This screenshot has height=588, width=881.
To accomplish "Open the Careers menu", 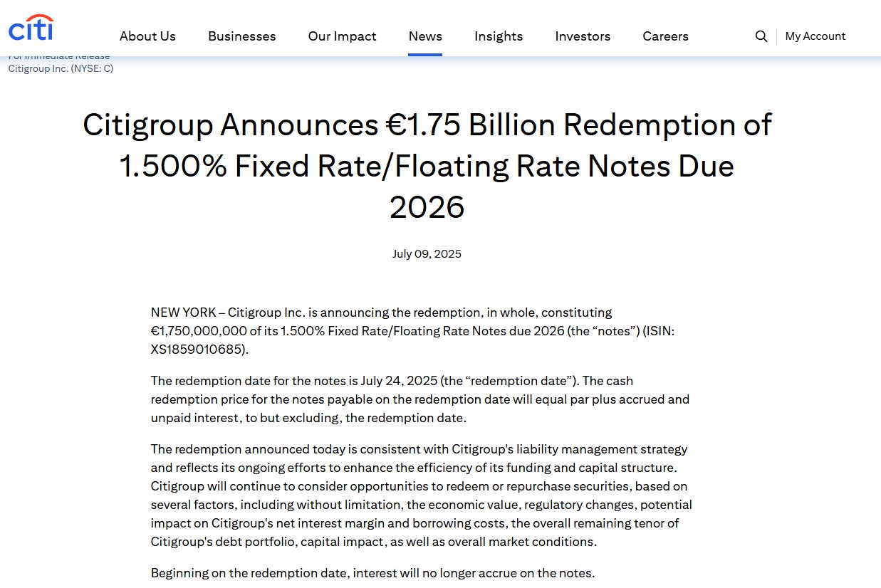I will pyautogui.click(x=665, y=36).
